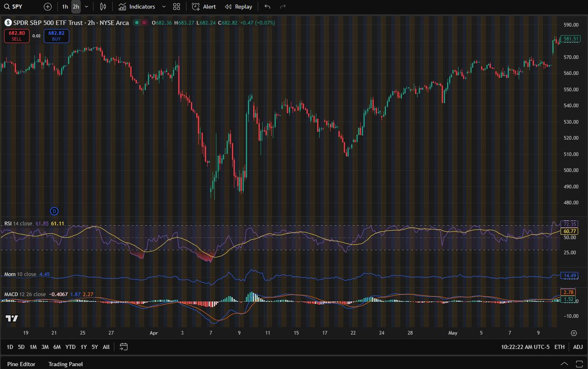Open the Indicators dialog
Screen dimensions: 588x369
coord(136,7)
